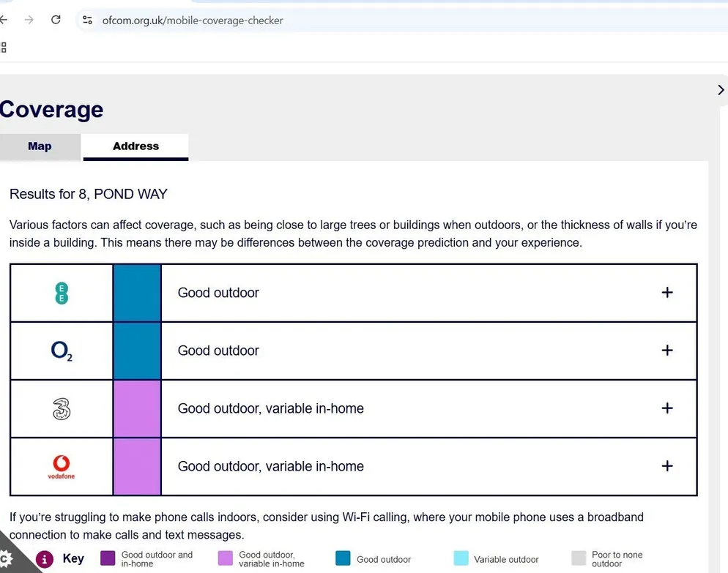Reload the page with the refresh icon
Image resolution: width=728 pixels, height=573 pixels.
[56, 20]
